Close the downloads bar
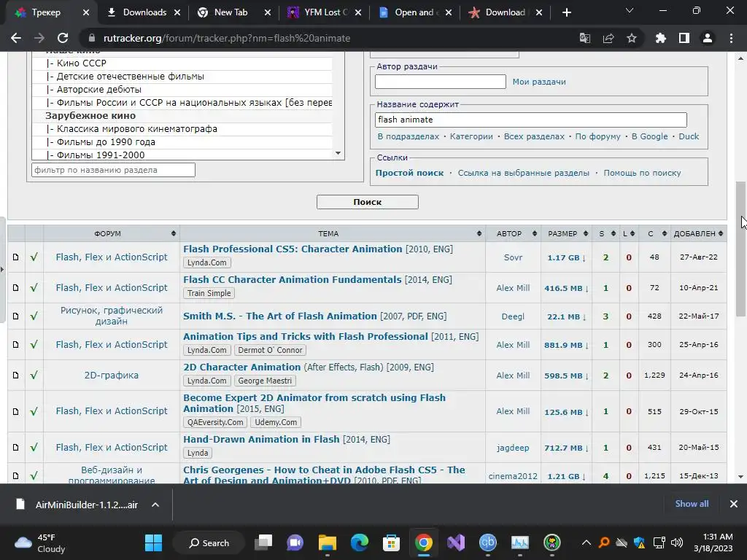Viewport: 747px width, 560px height. [734, 504]
